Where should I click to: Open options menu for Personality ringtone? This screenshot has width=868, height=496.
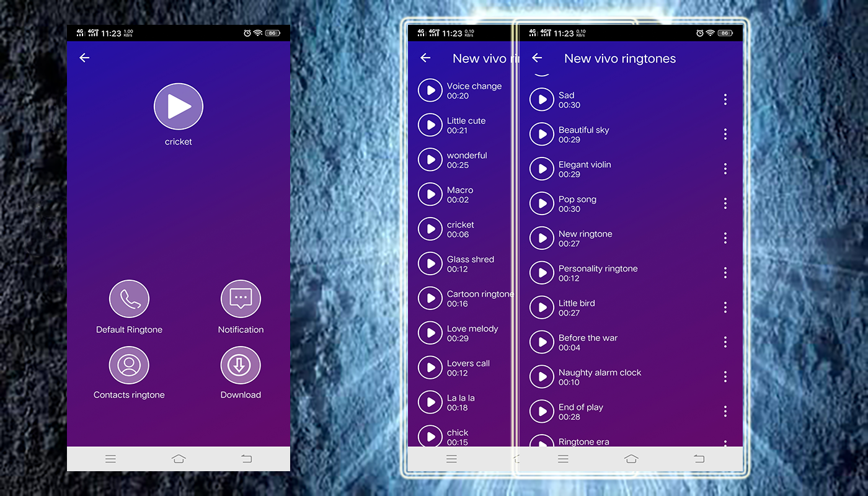[725, 273]
